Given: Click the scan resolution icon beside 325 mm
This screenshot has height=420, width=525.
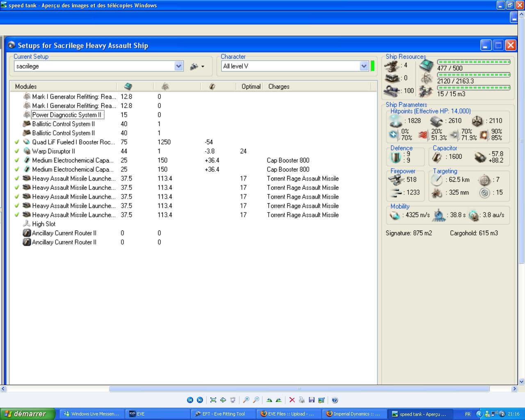Looking at the screenshot, I should pyautogui.click(x=437, y=192).
